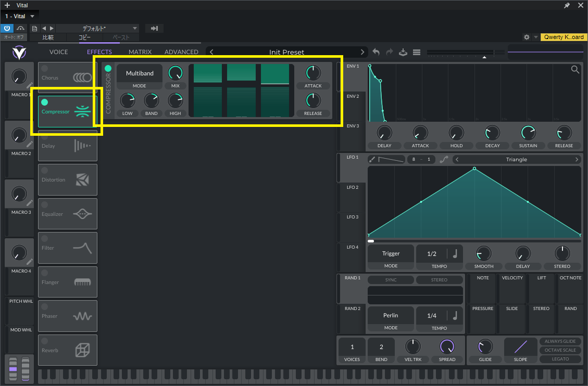Click the automation headphone icon in host bar
Image resolution: width=588 pixels, height=386 pixels.
[x=21, y=28]
